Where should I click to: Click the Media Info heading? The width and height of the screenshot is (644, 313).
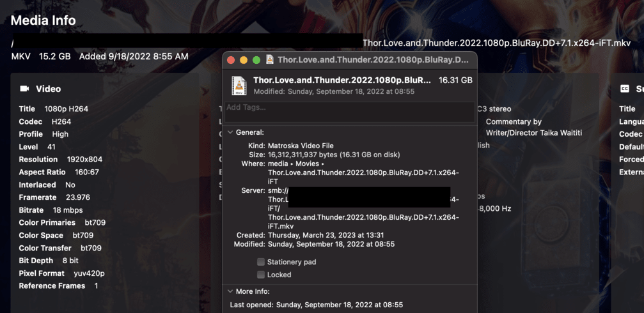point(43,20)
